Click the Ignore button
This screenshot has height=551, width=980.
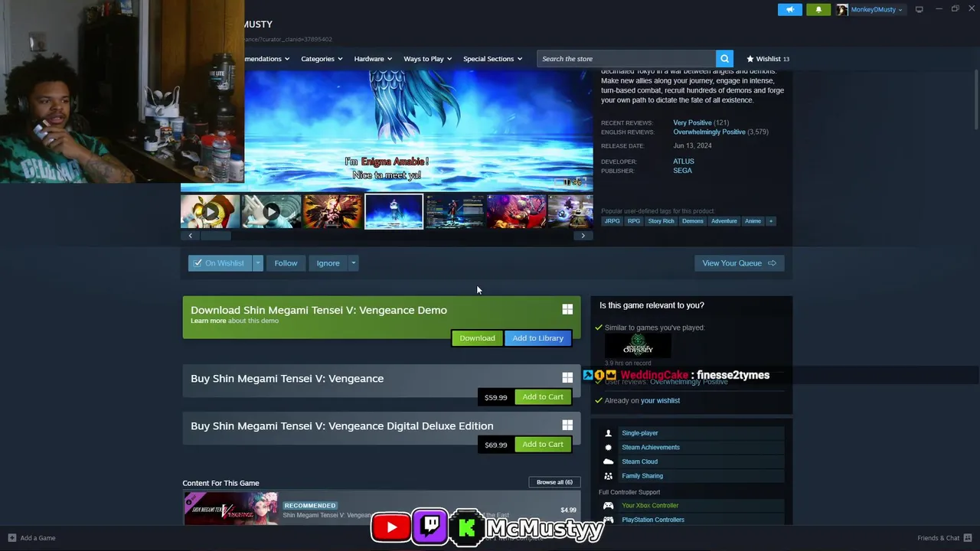point(328,263)
